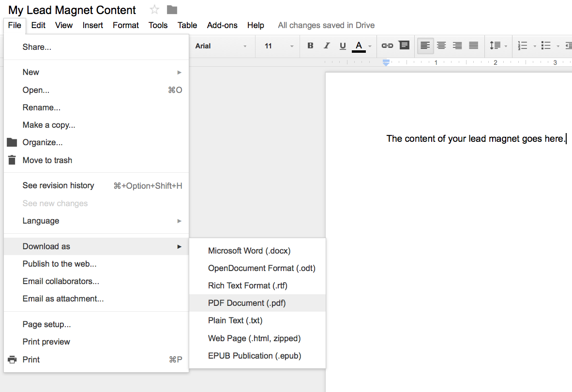The height and width of the screenshot is (392, 572).
Task: Open the Edit menu
Action: 38,26
